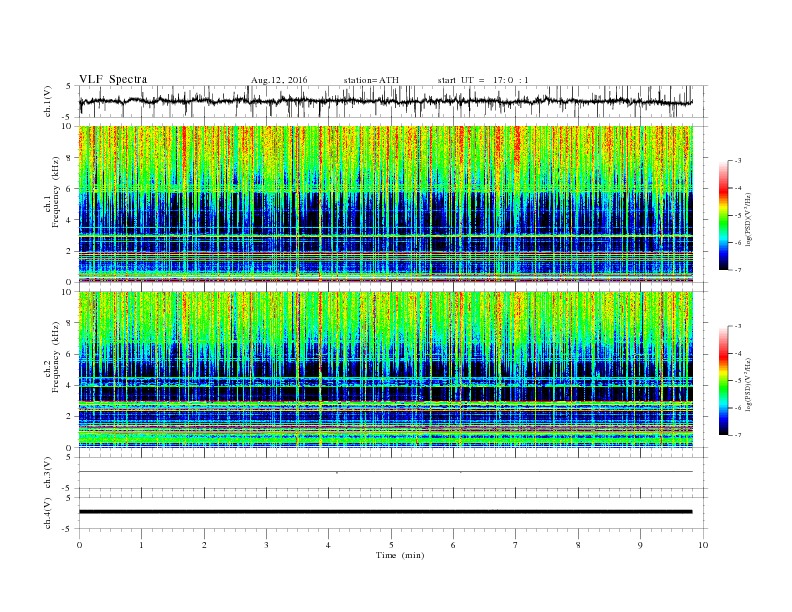Click the "-5" tick on ch.2 colorbar
This screenshot has width=792, height=612.
(738, 380)
